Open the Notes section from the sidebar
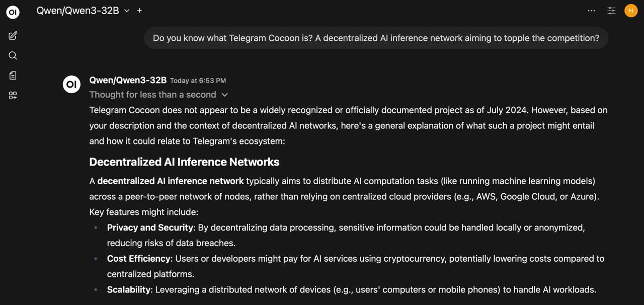The height and width of the screenshot is (305, 644). (12, 75)
